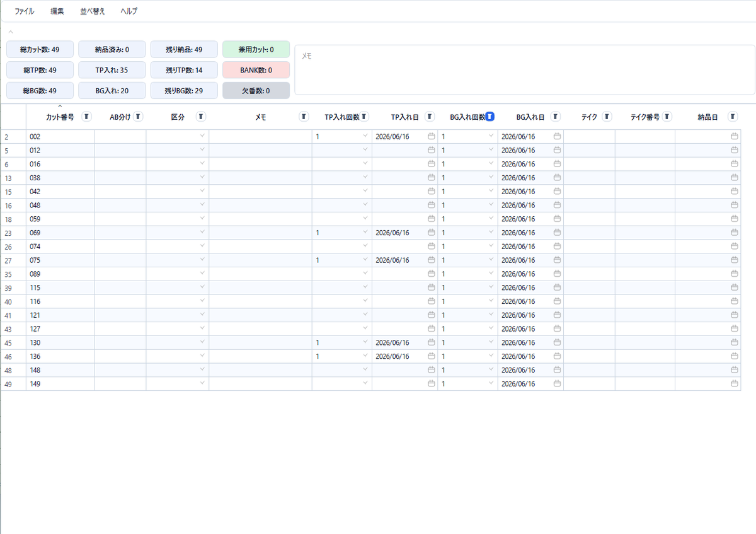The width and height of the screenshot is (756, 534).
Task: Sort by the カット番号 column header
Action: click(x=60, y=117)
